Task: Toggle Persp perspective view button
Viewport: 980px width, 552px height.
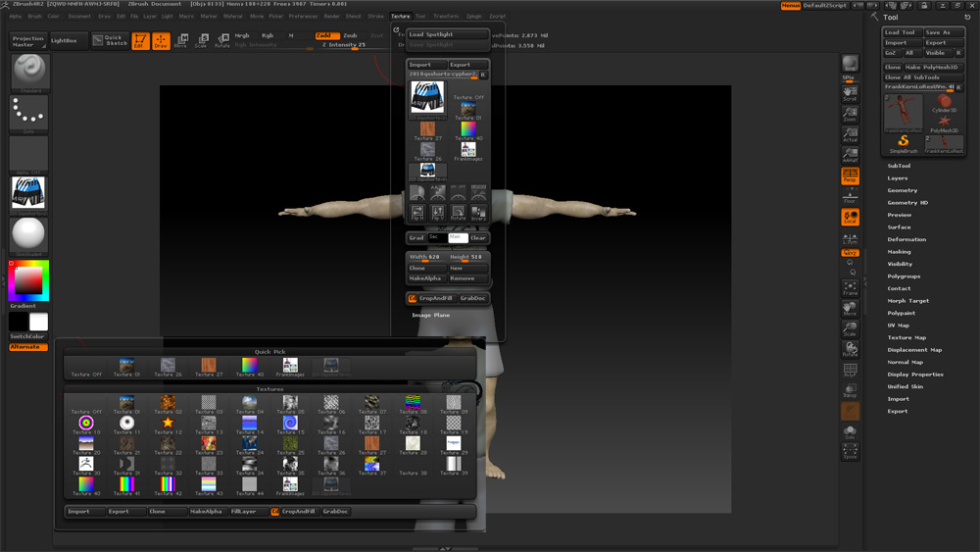Action: (x=850, y=176)
